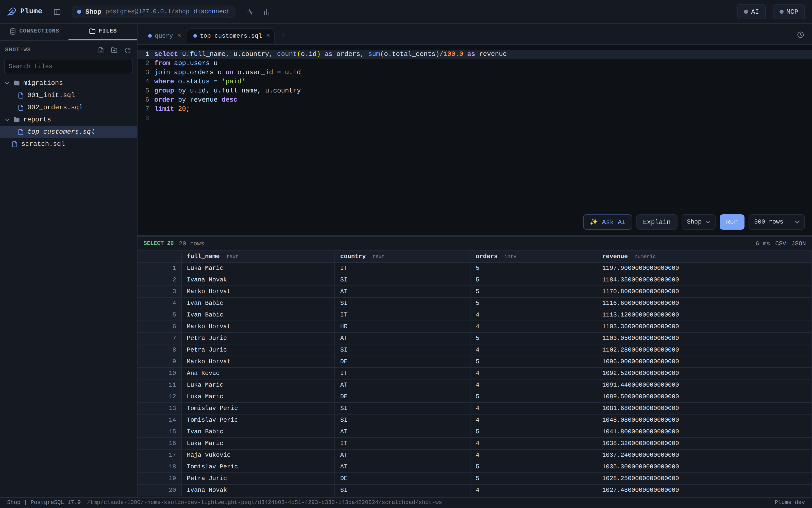Open the query history clock icon
Image resolution: width=812 pixels, height=508 pixels.
click(x=800, y=35)
